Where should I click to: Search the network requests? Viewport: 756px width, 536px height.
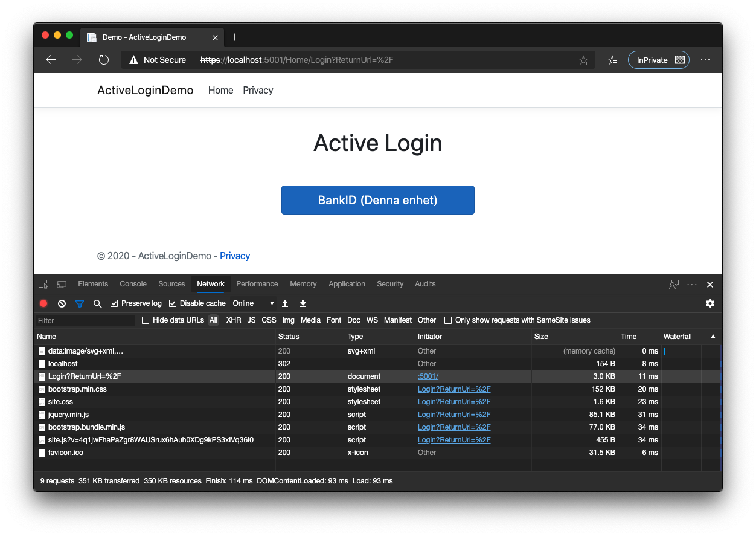[x=97, y=303]
